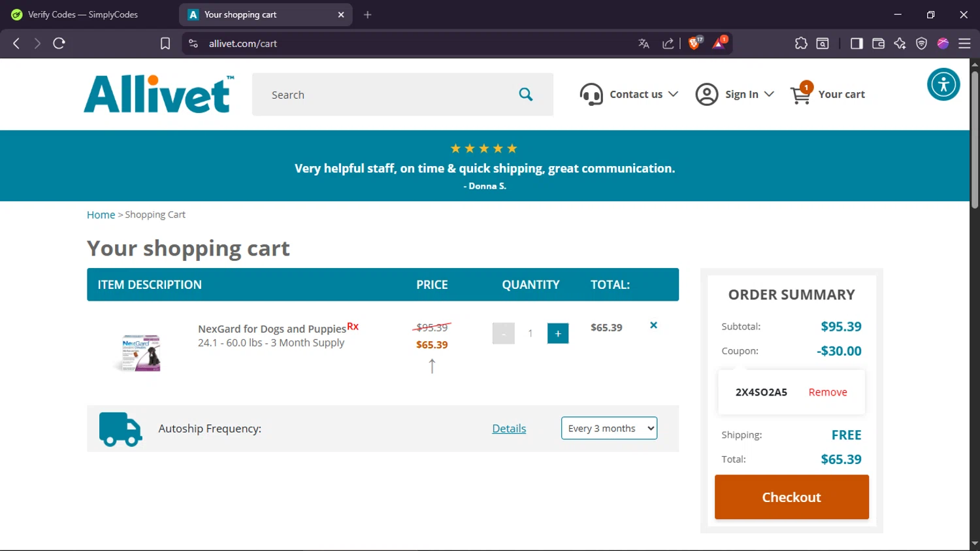Open NexGard for Dogs and Puppies product link
The width and height of the screenshot is (980, 551).
pyautogui.click(x=272, y=329)
